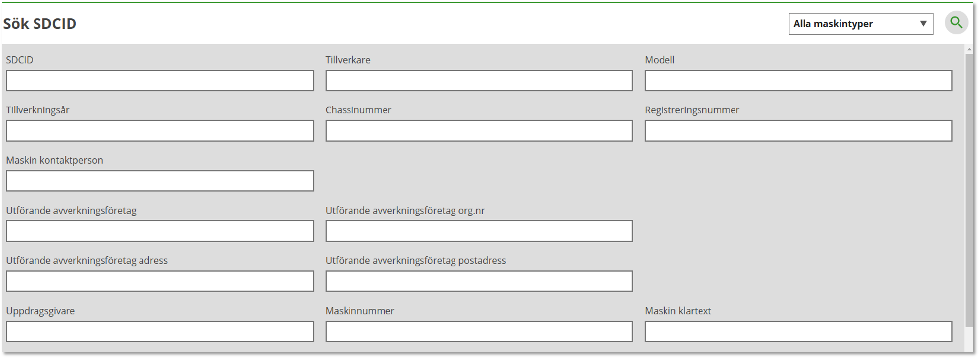This screenshot has width=980, height=359.
Task: Click the SDCID input field
Action: pos(160,80)
